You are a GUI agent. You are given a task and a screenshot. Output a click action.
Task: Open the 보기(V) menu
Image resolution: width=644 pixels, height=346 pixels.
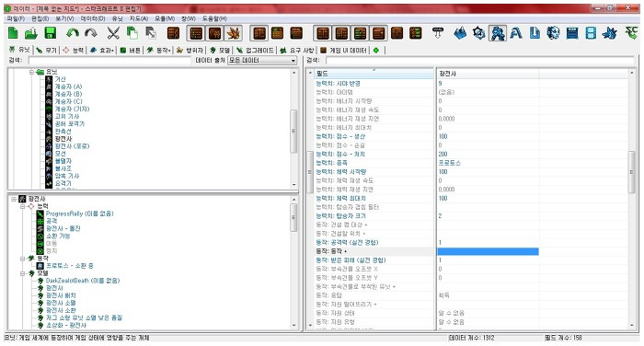tap(64, 18)
